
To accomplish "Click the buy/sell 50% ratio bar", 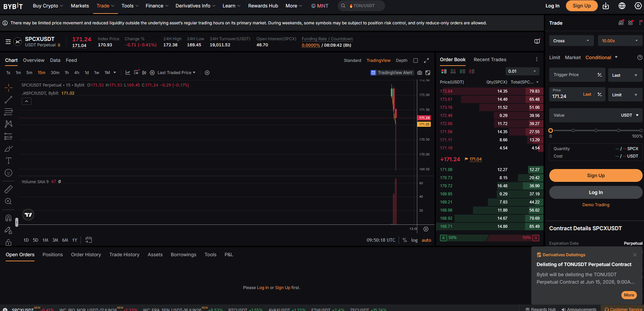I will point(489,238).
